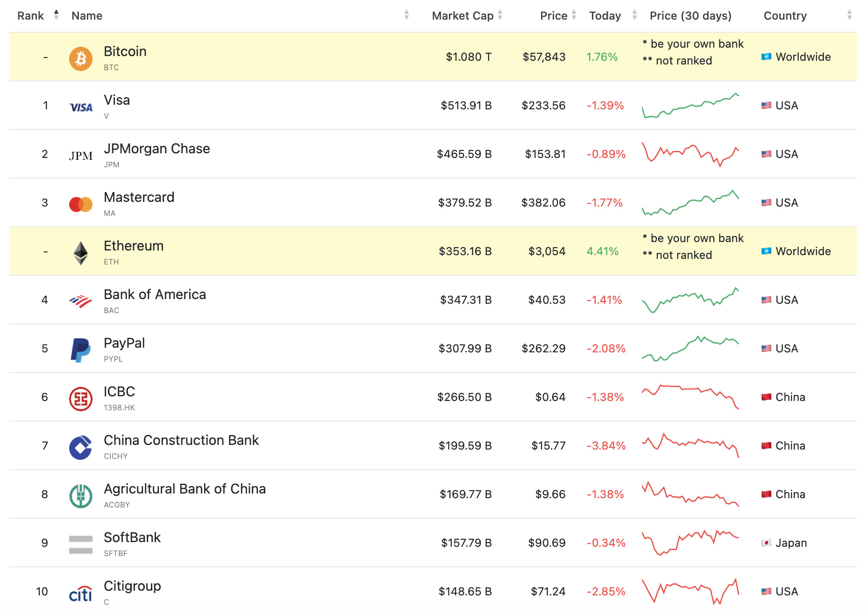The width and height of the screenshot is (868, 615).
Task: Click the SoftBank gray bars logo
Action: click(x=81, y=544)
